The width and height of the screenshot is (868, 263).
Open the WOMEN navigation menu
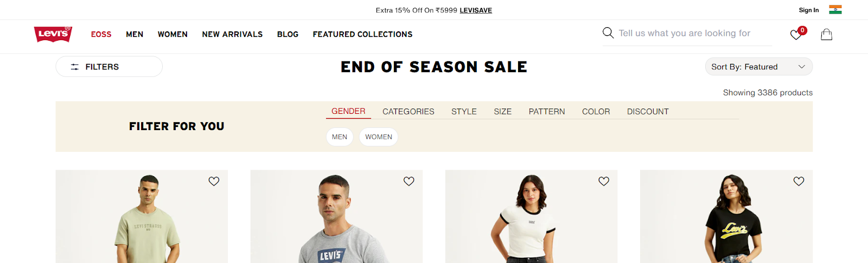pyautogui.click(x=173, y=34)
